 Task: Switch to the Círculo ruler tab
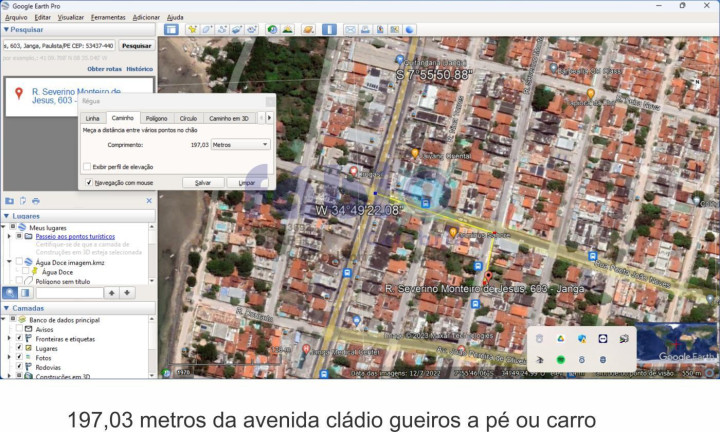[188, 118]
